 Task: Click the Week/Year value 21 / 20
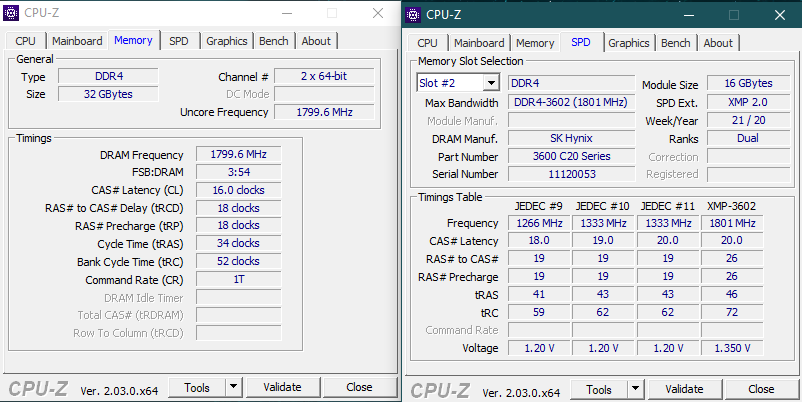748,120
